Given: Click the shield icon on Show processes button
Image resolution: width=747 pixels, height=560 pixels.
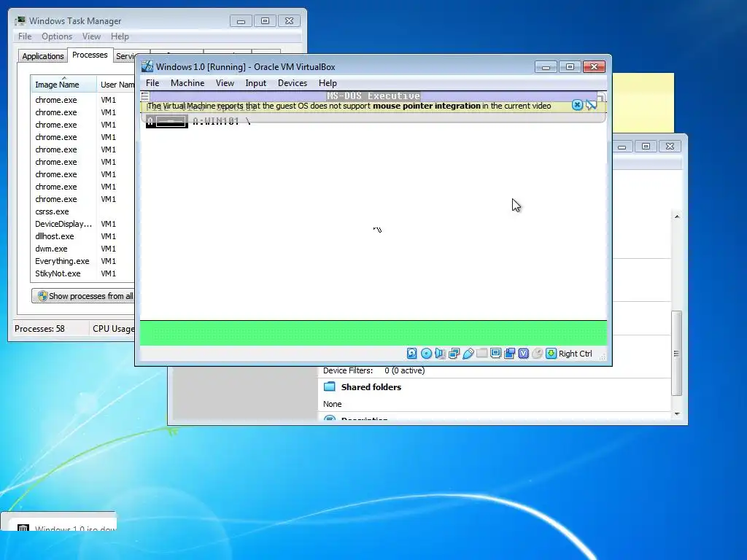Looking at the screenshot, I should (42, 296).
